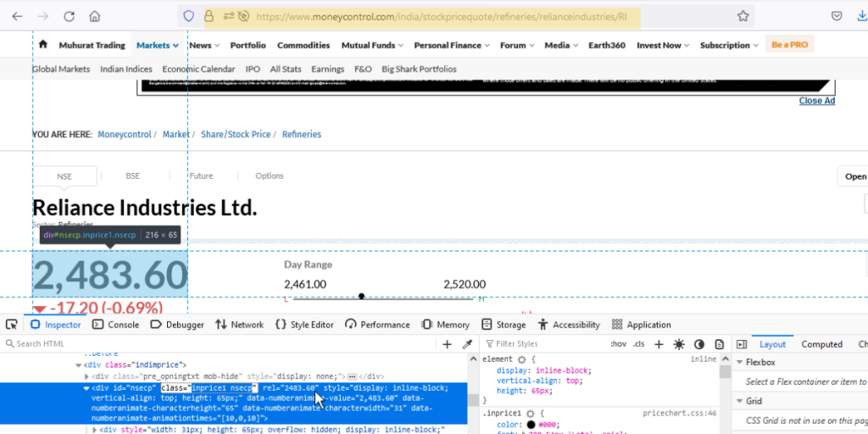The image size is (868, 434).
Task: Open the Network devtools tab
Action: pyautogui.click(x=240, y=325)
